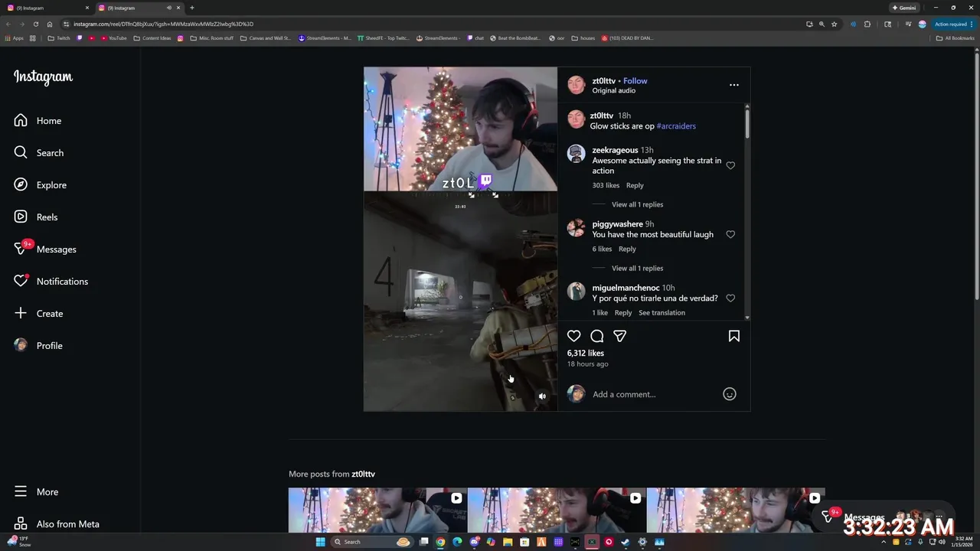This screenshot has width=980, height=551.
Task: Click the Gemini button
Action: (904, 8)
